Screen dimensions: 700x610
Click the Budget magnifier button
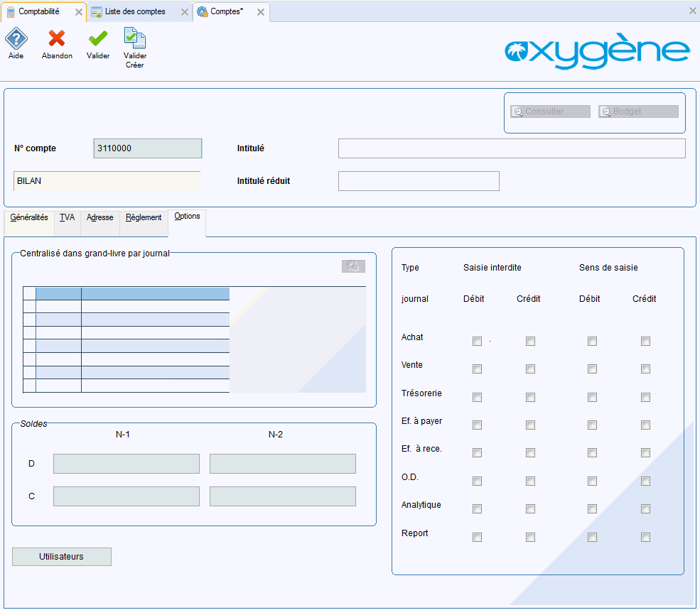(x=638, y=111)
